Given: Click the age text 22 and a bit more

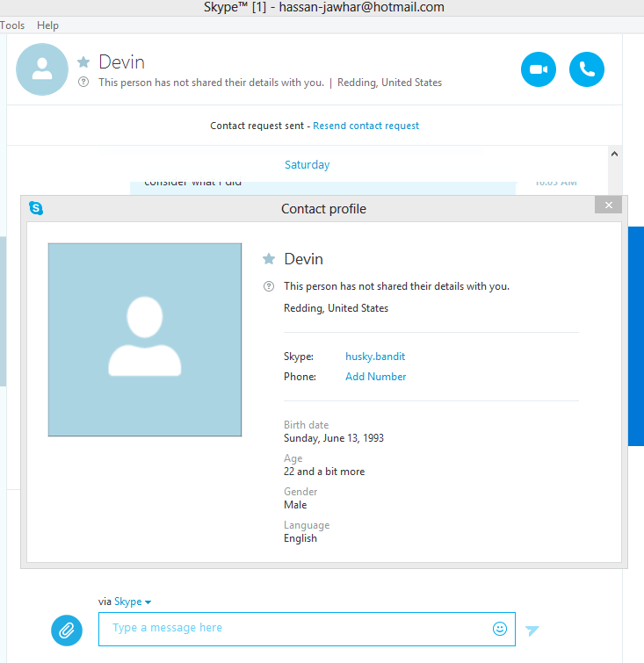Looking at the screenshot, I should (324, 472).
